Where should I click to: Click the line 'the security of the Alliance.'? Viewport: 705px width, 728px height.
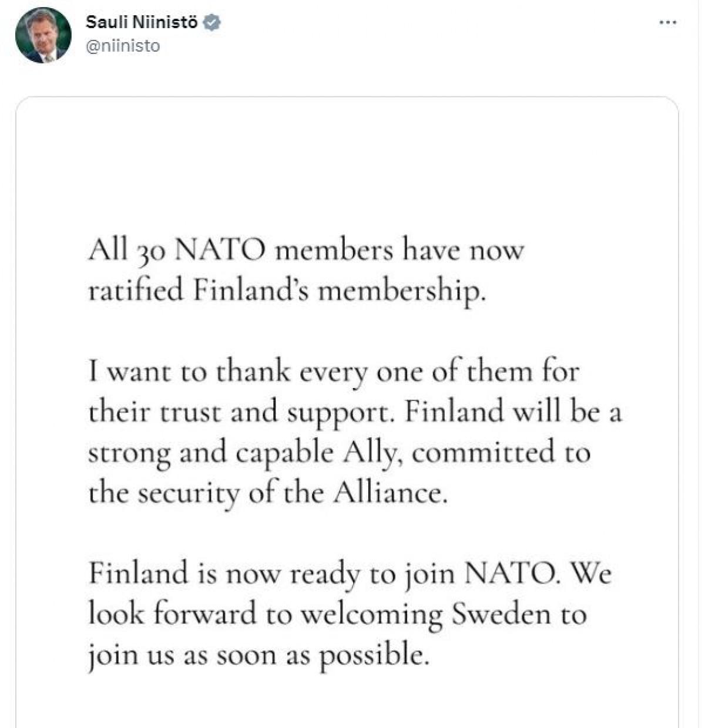(x=268, y=493)
